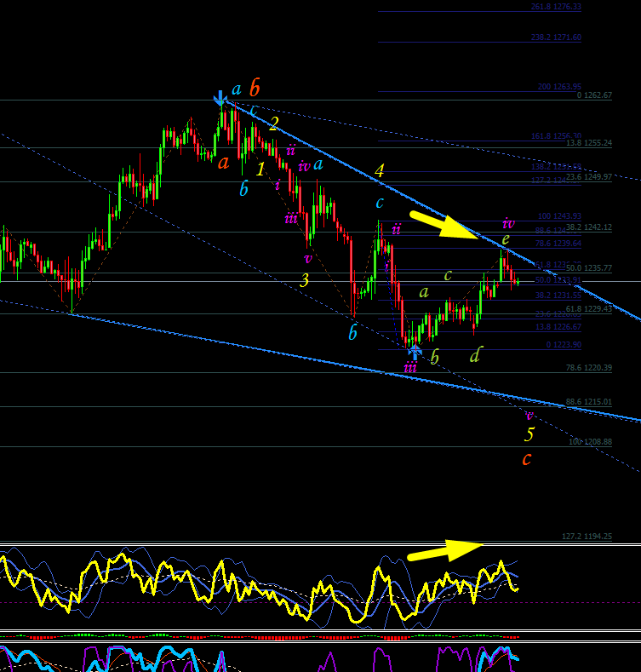Image resolution: width=641 pixels, height=672 pixels.
Task: Click the 38.2 1231.55 level label
Action: 558,296
